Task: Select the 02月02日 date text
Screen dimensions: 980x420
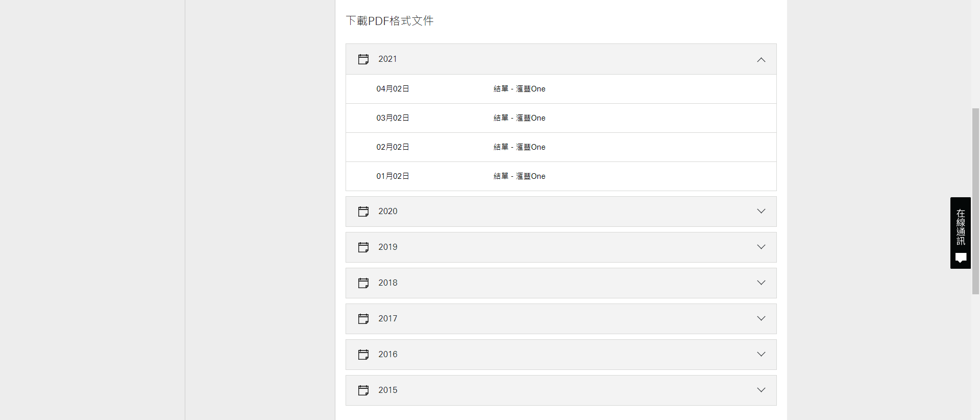Action: tap(393, 147)
